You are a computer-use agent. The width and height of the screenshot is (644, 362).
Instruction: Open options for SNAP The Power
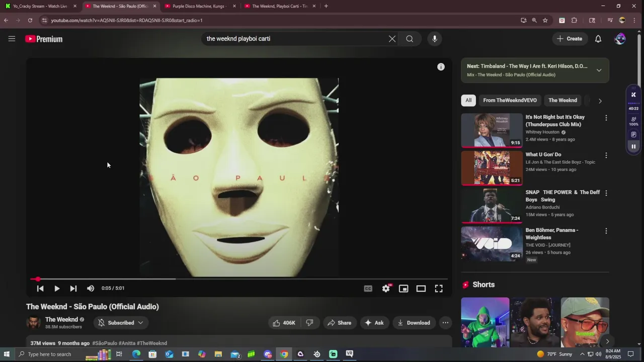coord(606,193)
